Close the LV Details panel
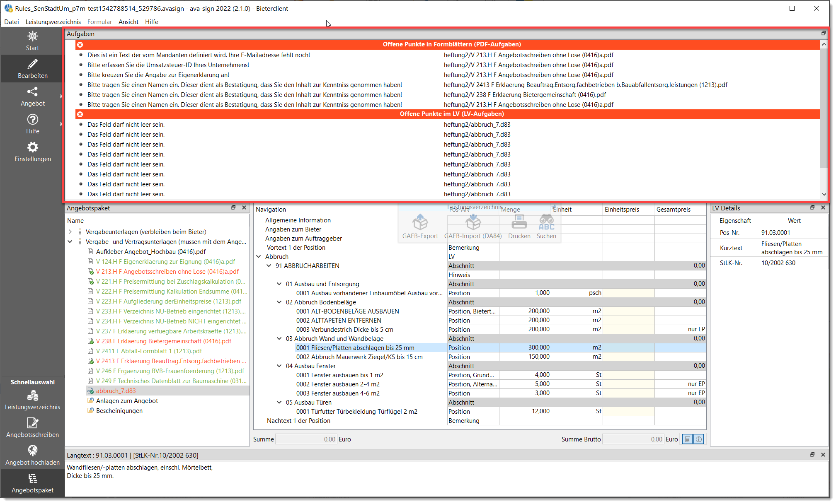Image resolution: width=836 pixels, height=504 pixels. click(x=823, y=207)
